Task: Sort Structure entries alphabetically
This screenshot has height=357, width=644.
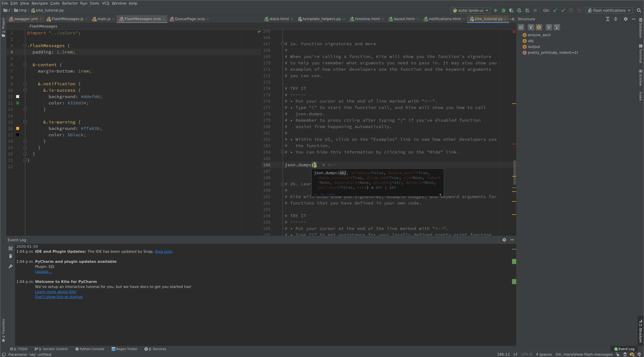Action: click(521, 27)
